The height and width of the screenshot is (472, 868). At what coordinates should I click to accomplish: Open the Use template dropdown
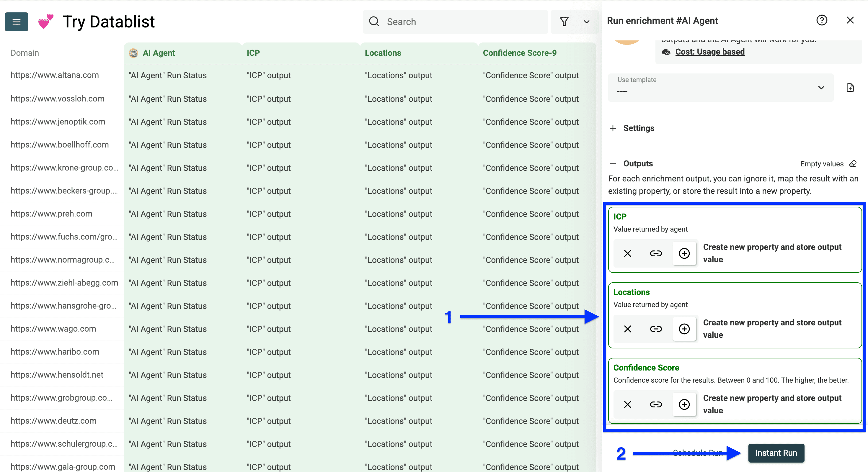point(821,87)
